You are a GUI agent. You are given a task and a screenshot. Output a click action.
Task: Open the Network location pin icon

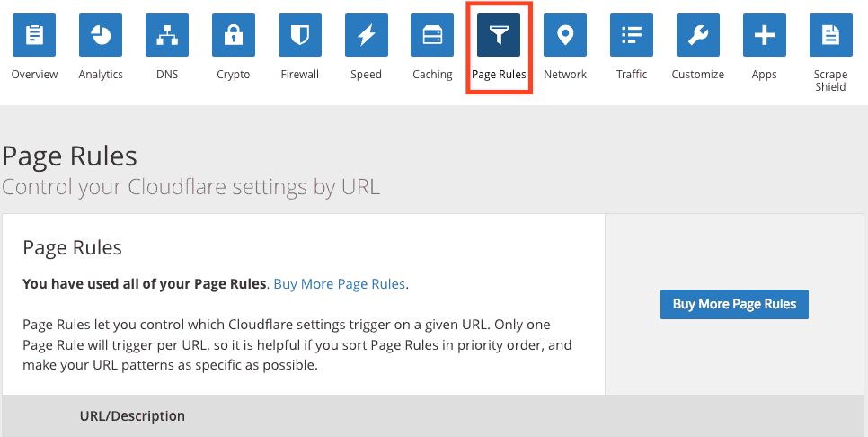565,35
